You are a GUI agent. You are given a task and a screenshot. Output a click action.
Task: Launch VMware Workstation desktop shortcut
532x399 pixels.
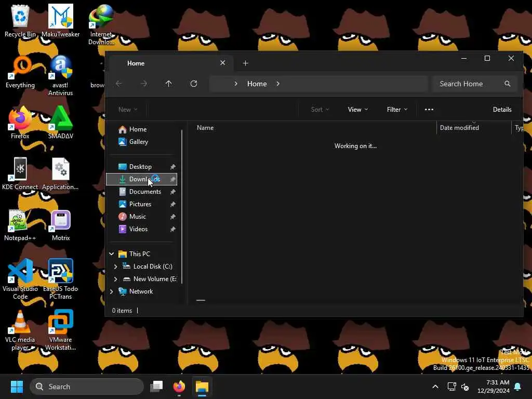[x=60, y=330]
